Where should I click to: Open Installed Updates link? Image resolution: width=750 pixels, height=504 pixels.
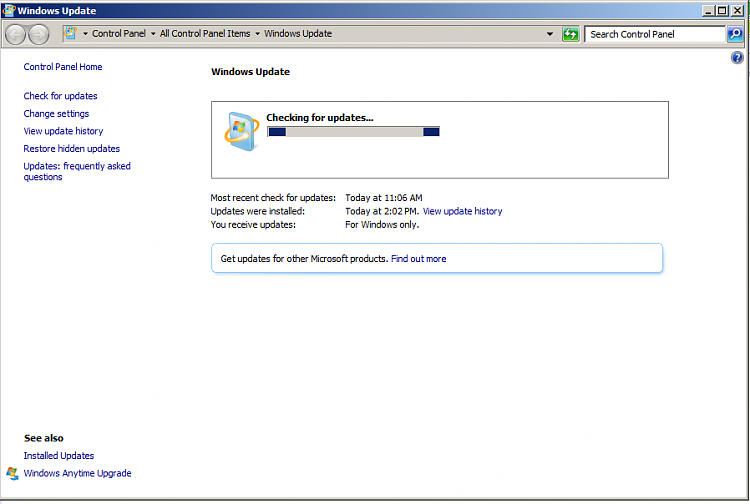click(58, 456)
